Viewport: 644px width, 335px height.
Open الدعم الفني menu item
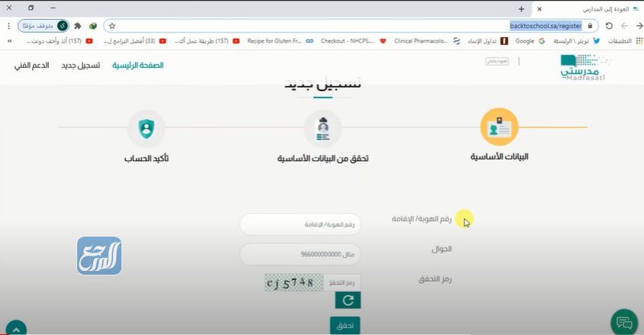click(31, 65)
